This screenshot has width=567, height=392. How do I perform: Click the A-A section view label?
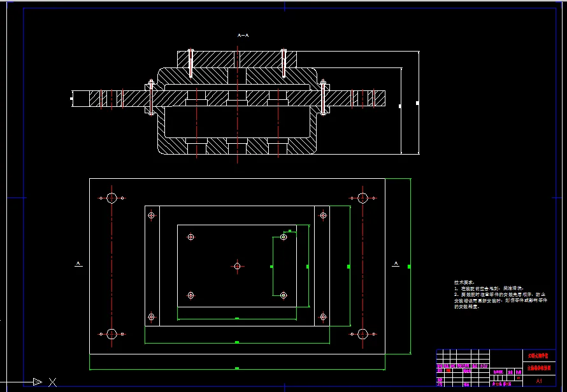[x=243, y=36]
